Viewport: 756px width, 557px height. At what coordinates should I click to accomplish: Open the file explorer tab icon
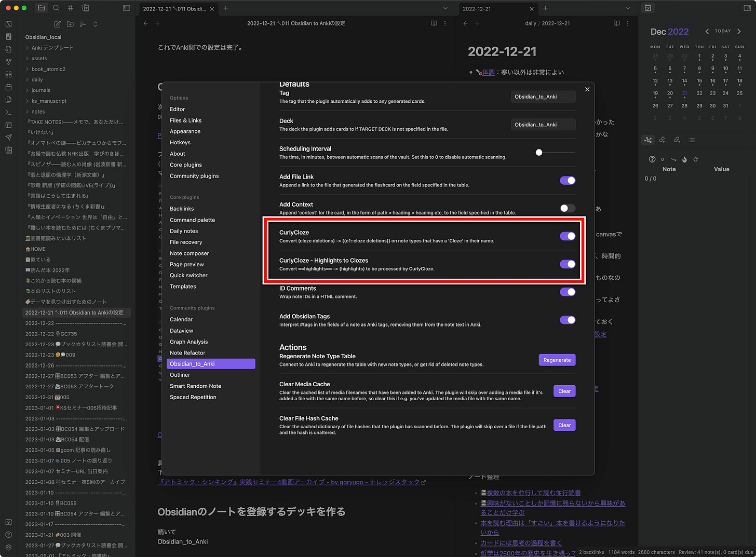(42, 8)
